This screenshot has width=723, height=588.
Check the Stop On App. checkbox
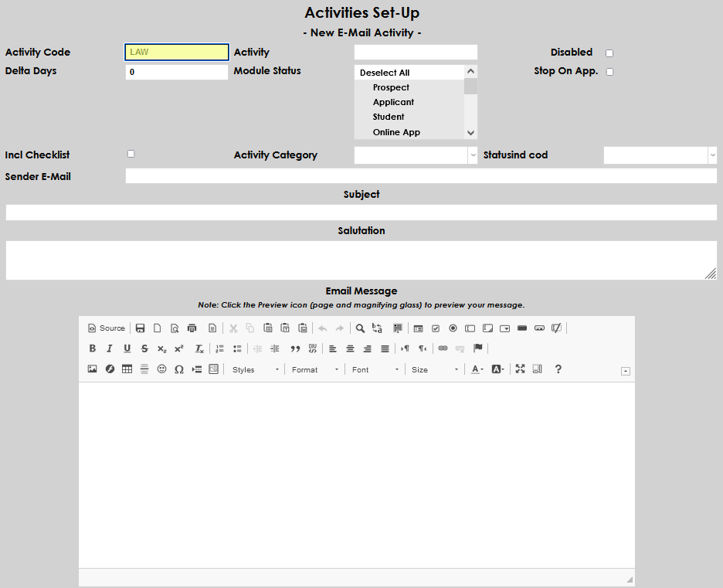609,71
